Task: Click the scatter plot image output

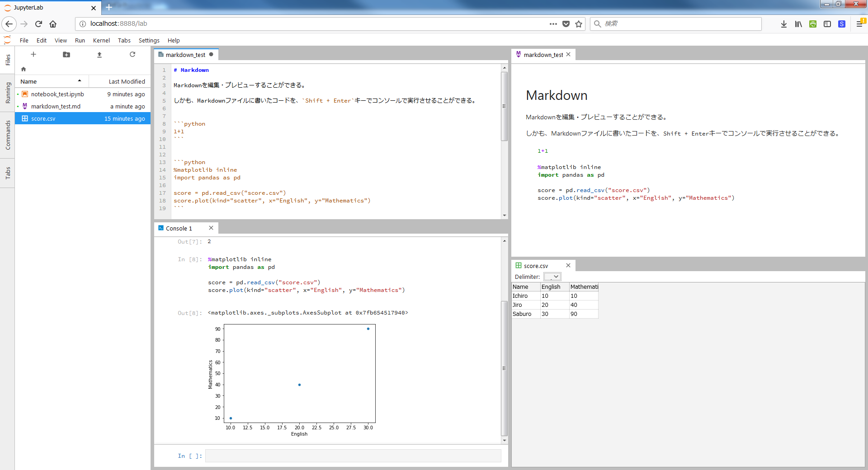Action: coord(292,380)
